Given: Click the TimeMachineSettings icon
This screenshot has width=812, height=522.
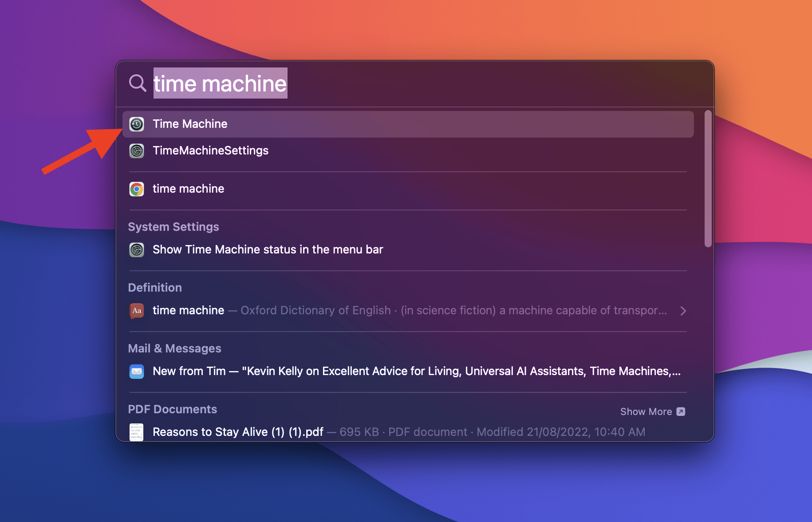Looking at the screenshot, I should click(137, 151).
